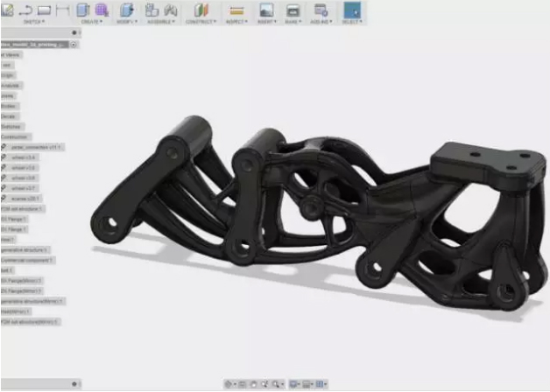
Task: Click the New Component assemble icon
Action: click(152, 10)
